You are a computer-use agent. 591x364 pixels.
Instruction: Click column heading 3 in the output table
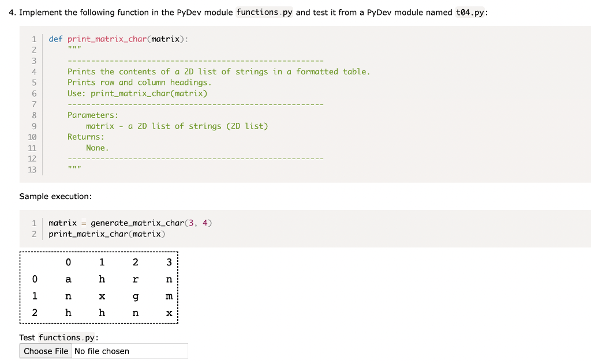(x=169, y=262)
